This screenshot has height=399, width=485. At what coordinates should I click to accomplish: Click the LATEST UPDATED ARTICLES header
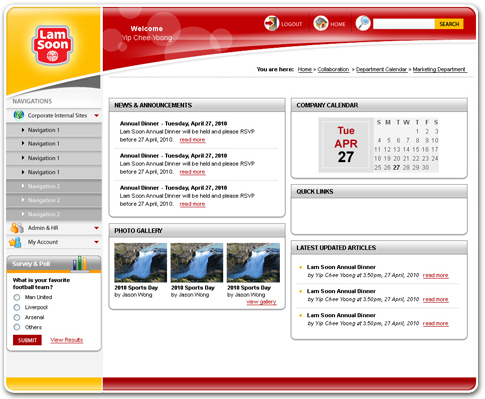[379, 248]
